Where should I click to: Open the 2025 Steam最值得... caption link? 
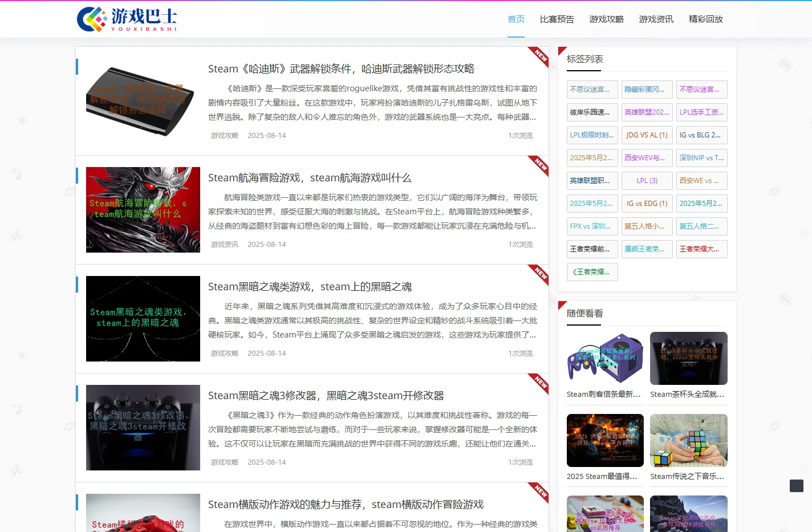602,477
